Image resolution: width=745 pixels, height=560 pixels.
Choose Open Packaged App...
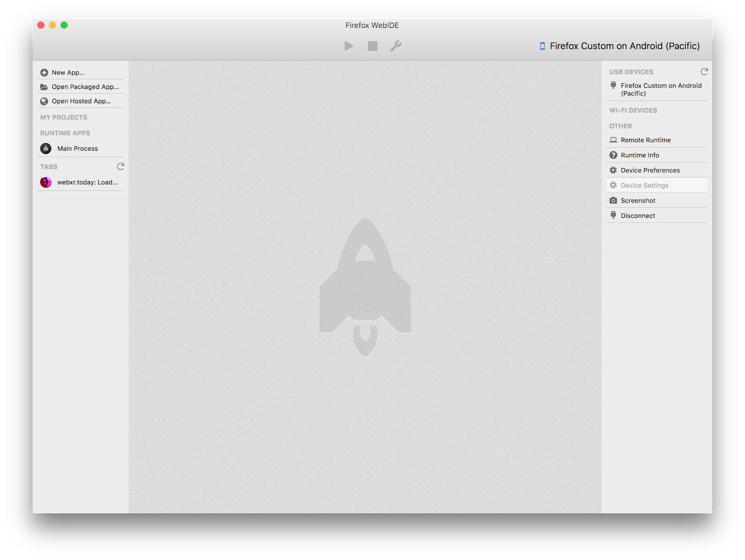click(81, 87)
